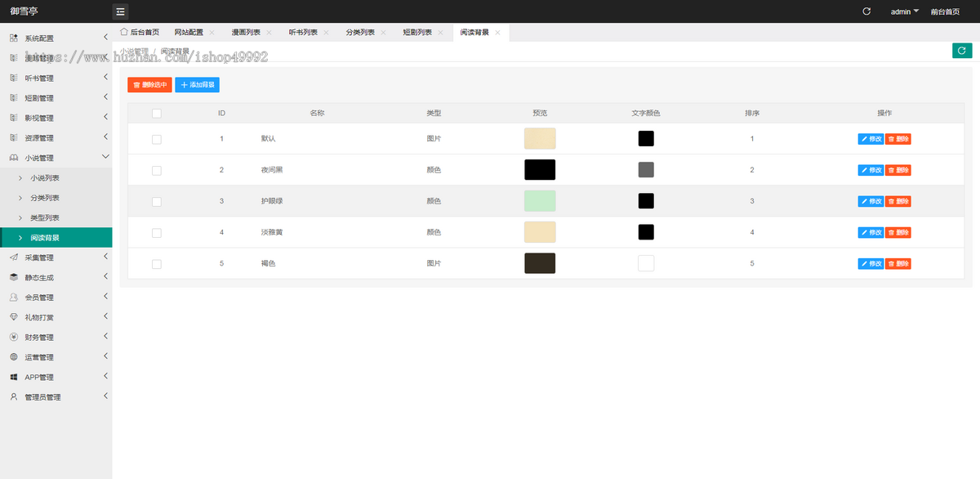
Task: Open the 分类列表 submenu item
Action: [x=45, y=198]
